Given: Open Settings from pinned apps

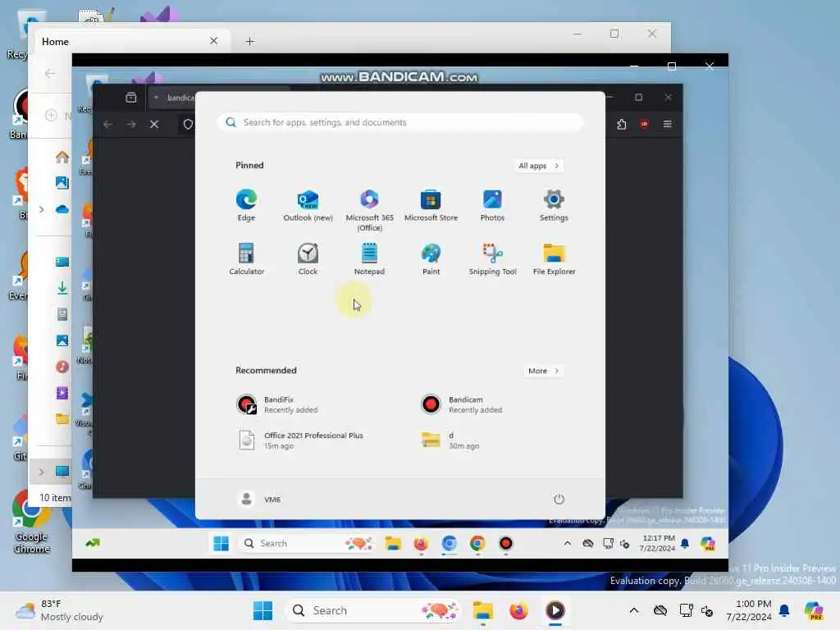Looking at the screenshot, I should (554, 205).
